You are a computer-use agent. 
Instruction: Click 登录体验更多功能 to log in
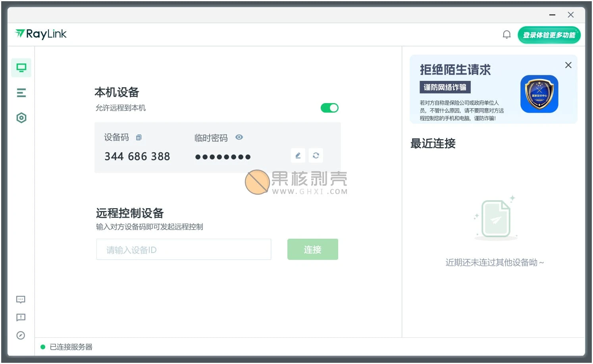pos(549,34)
